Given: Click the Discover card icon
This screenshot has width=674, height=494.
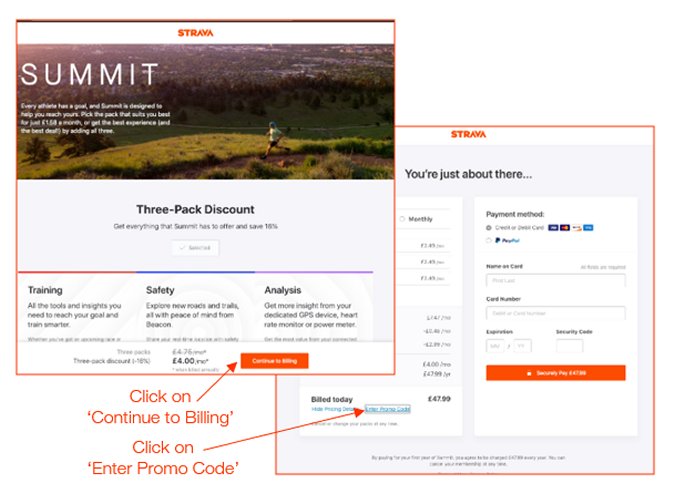Looking at the screenshot, I should click(x=576, y=227).
